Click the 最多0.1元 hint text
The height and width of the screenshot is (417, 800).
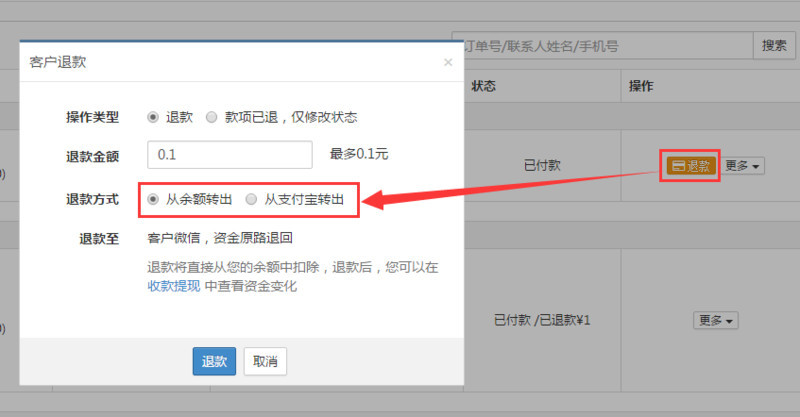pyautogui.click(x=359, y=155)
